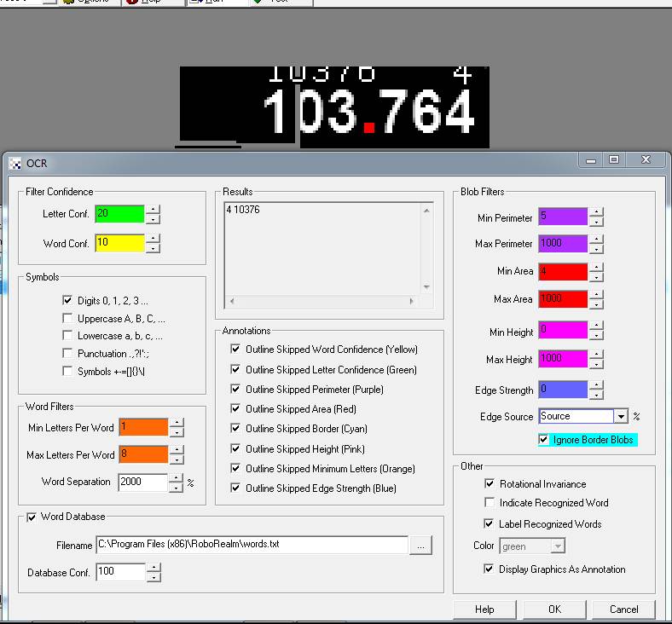Click the OK button
The width and height of the screenshot is (672, 624).
tap(554, 610)
